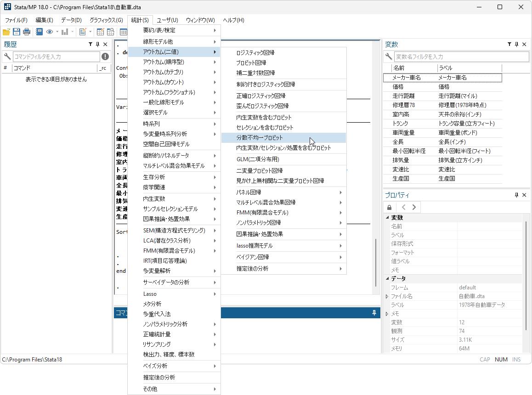This screenshot has width=532, height=395.
Task: Click the コマンド column header in 履歴
Action: pyautogui.click(x=54, y=68)
